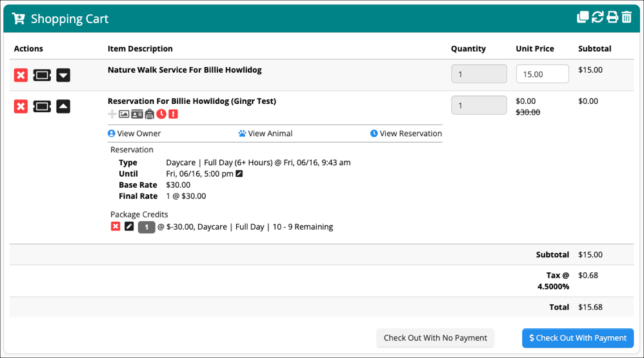
Task: Click the Quantity column header
Action: 468,48
